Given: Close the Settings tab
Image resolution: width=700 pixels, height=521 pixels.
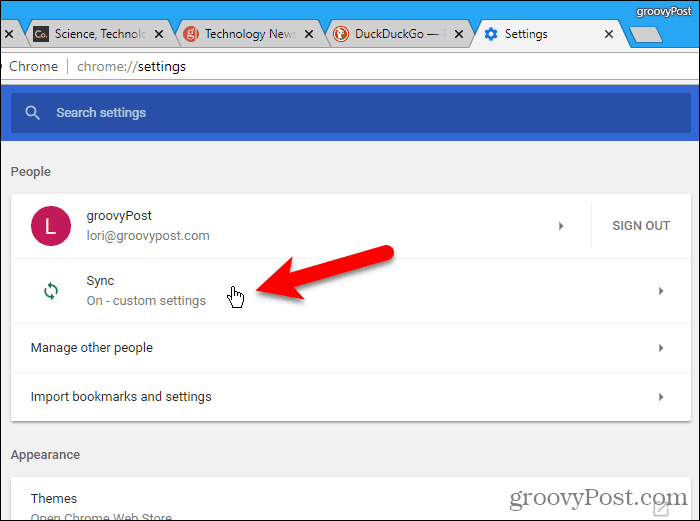Looking at the screenshot, I should [608, 34].
